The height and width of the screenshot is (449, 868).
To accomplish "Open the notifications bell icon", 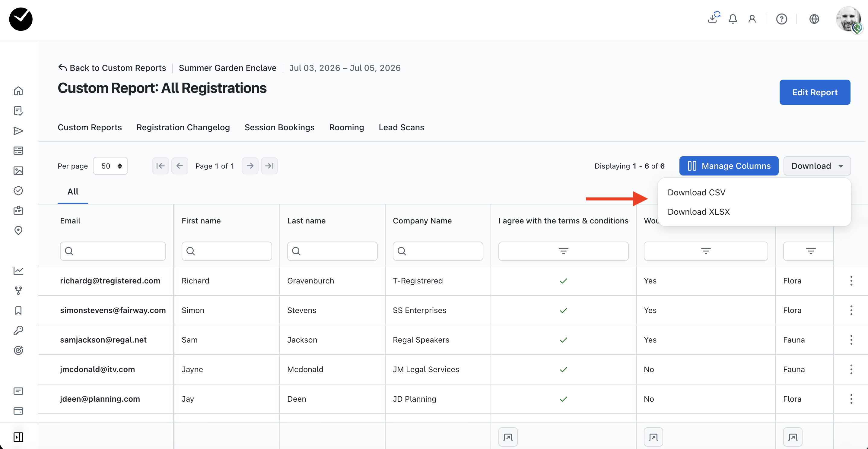I will 733,19.
